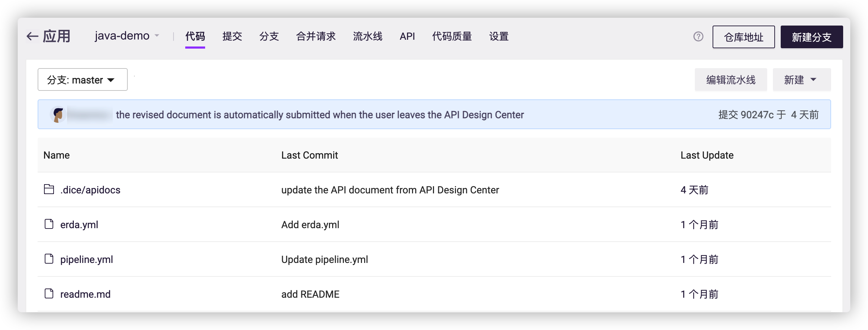
Task: Click the readme.md file icon
Action: point(49,294)
